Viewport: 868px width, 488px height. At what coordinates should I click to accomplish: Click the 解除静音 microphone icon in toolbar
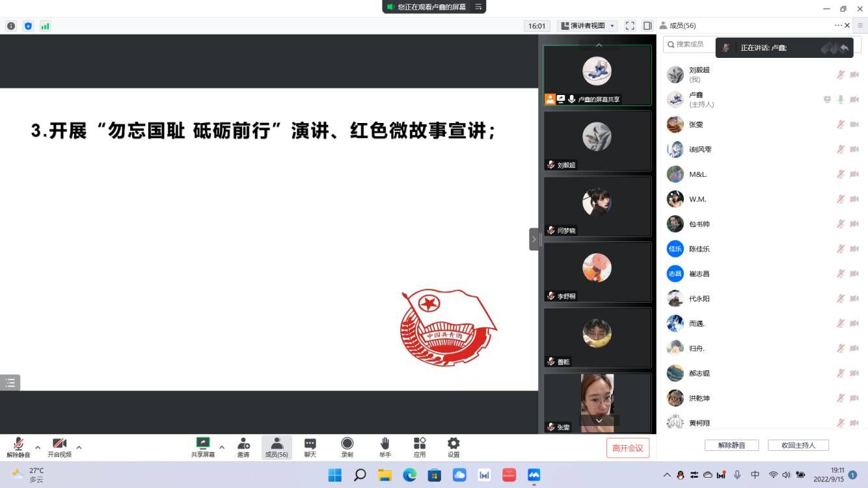[18, 444]
